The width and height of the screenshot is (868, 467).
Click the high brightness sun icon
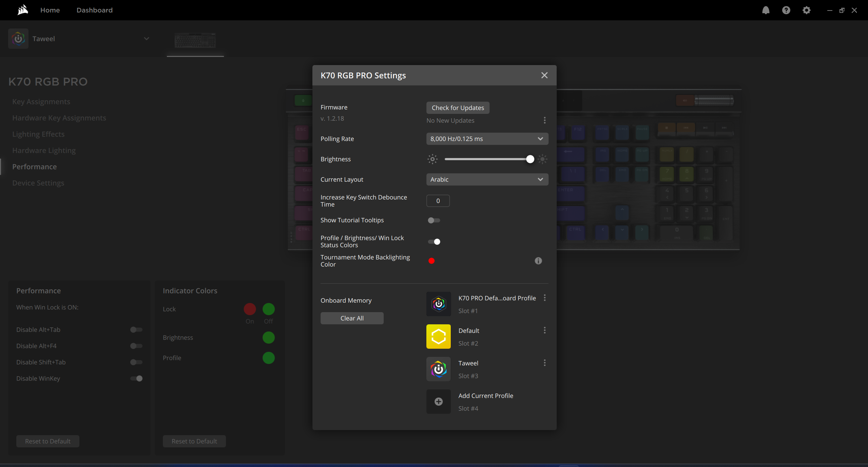(542, 159)
